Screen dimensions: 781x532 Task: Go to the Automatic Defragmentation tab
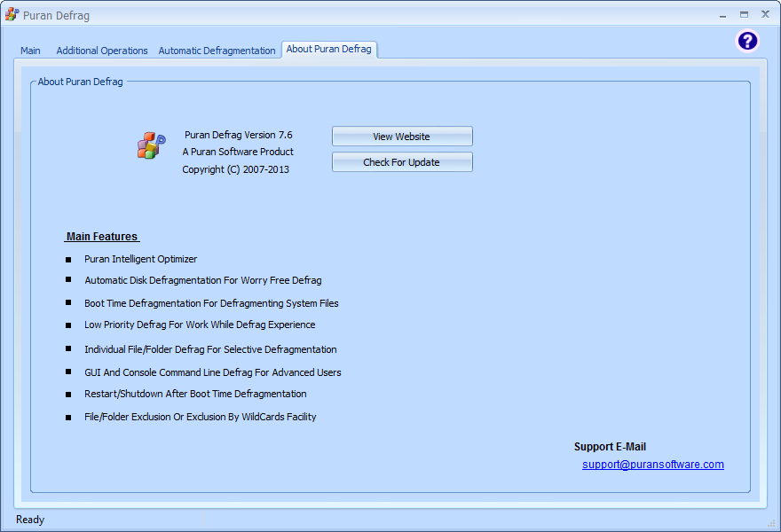click(217, 51)
